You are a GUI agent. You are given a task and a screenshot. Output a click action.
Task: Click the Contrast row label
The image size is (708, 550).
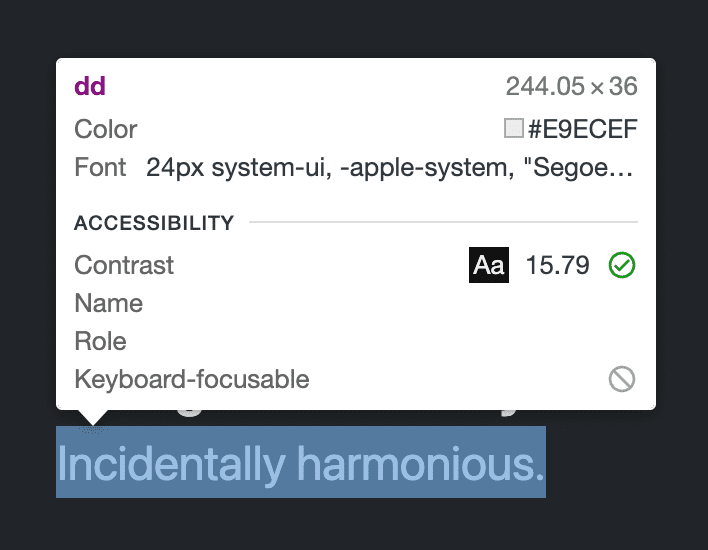(x=124, y=265)
